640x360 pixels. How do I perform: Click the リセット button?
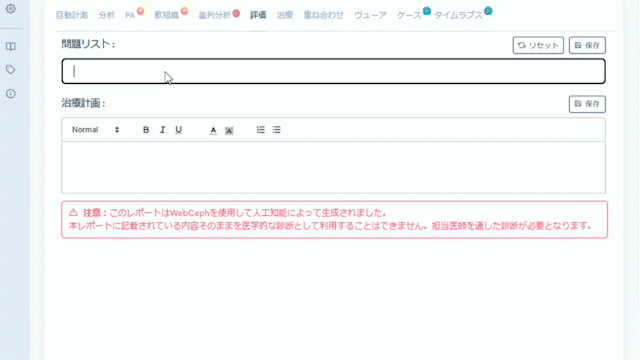click(538, 45)
